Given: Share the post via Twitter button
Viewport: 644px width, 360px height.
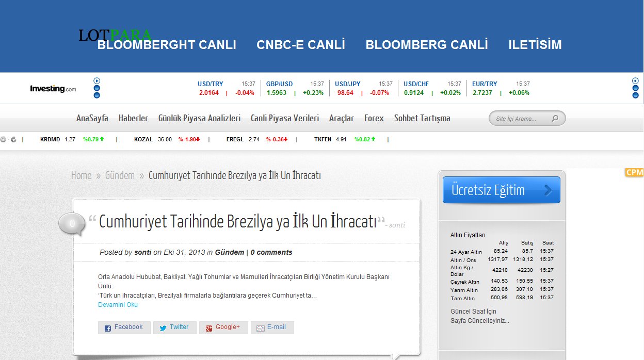Looking at the screenshot, I should pos(175,328).
